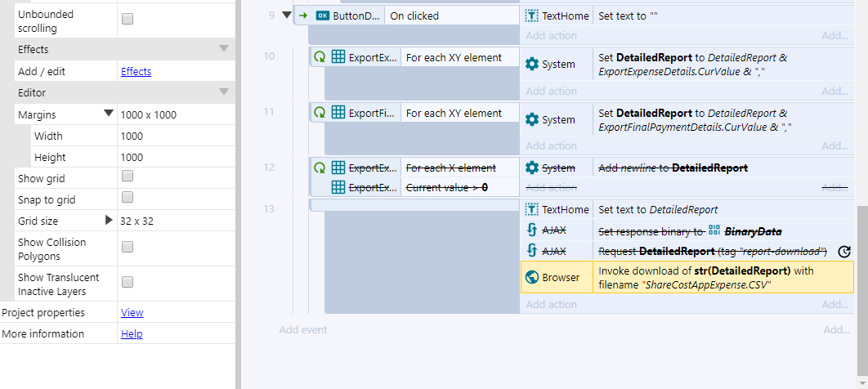
Task: Click the Browser globe icon
Action: pos(531,277)
